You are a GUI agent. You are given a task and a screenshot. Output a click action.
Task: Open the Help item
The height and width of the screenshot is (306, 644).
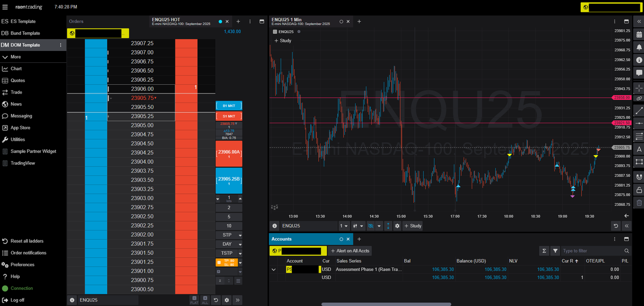pos(33,276)
